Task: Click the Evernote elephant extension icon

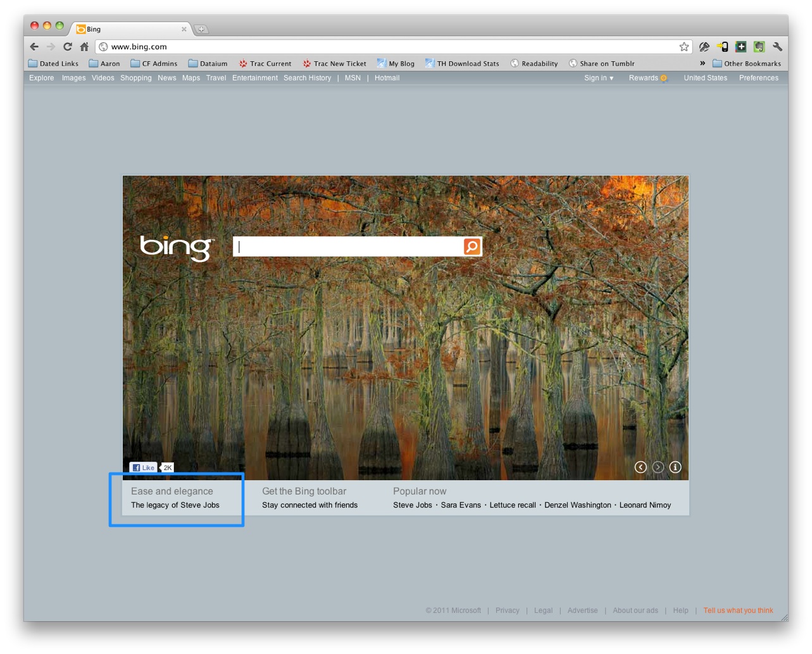Action: pyautogui.click(x=759, y=47)
